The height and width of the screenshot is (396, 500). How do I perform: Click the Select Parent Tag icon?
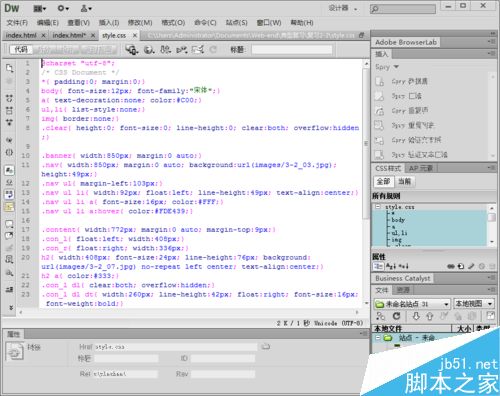(x=9, y=140)
